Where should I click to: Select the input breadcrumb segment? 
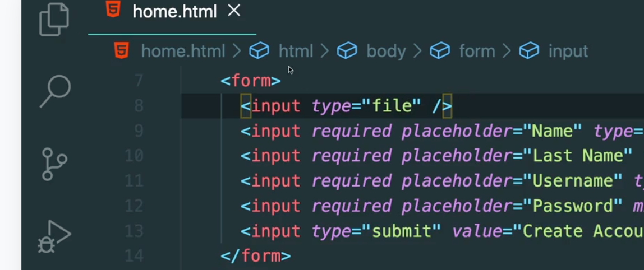tap(568, 52)
